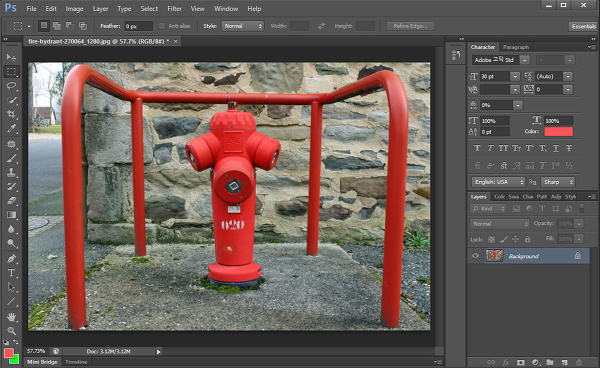Click the Character panel text Color swatch
The height and width of the screenshot is (368, 600).
tap(559, 131)
